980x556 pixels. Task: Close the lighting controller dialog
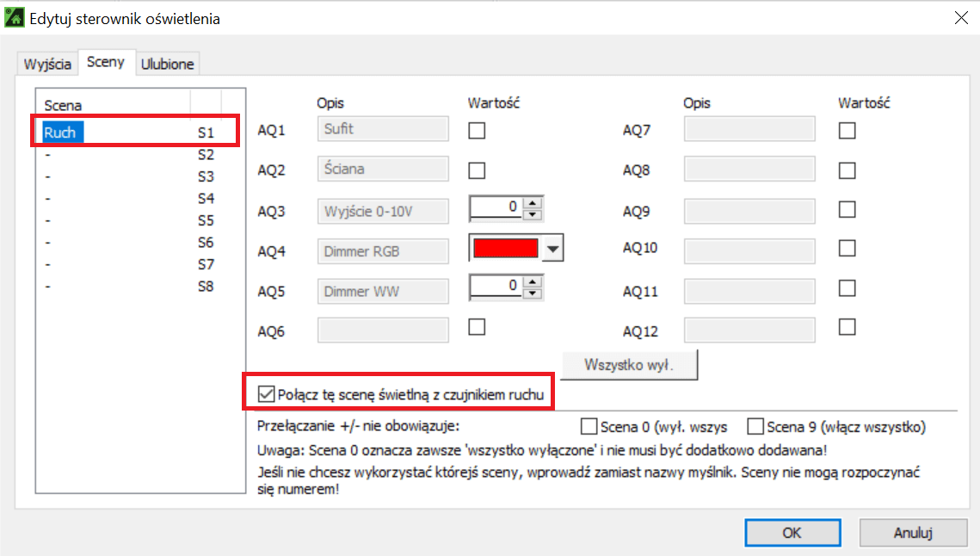pyautogui.click(x=959, y=18)
